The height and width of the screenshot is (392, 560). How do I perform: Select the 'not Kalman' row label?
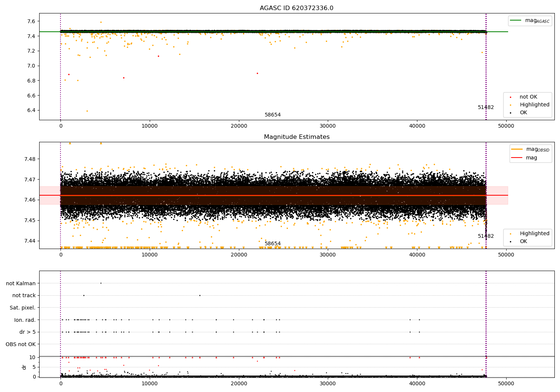pos(21,283)
